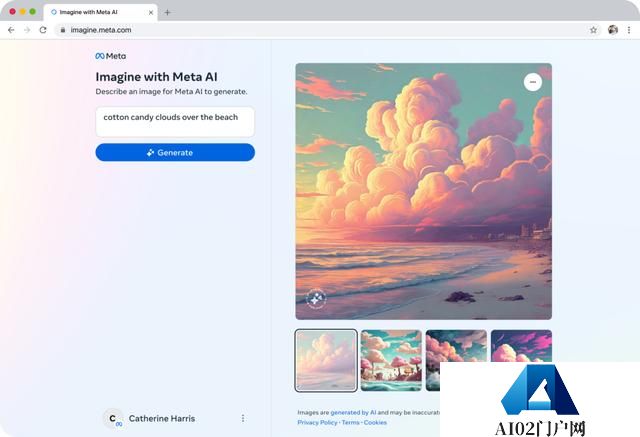Select the first pastel cloud thumbnail
This screenshot has width=640, height=437.
coord(326,360)
